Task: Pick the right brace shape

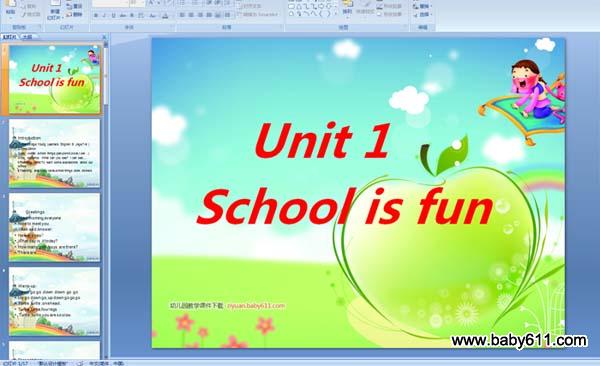Action: pyautogui.click(x=328, y=14)
